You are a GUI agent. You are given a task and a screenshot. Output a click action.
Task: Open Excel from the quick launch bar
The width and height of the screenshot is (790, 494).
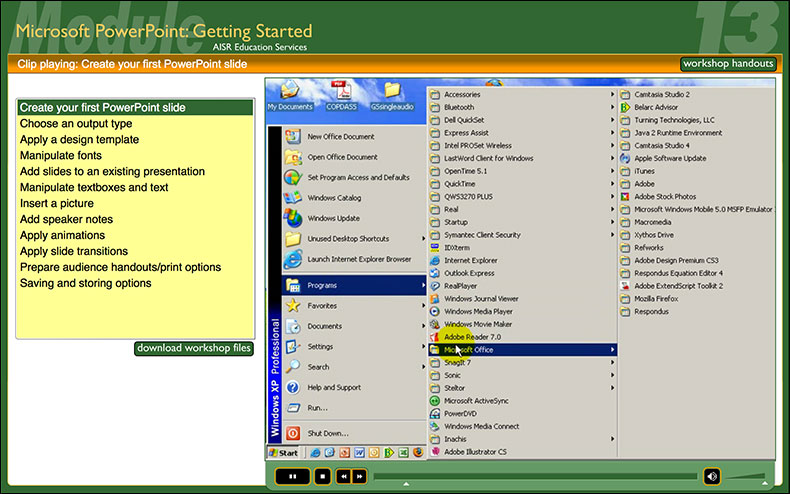[x=404, y=453]
